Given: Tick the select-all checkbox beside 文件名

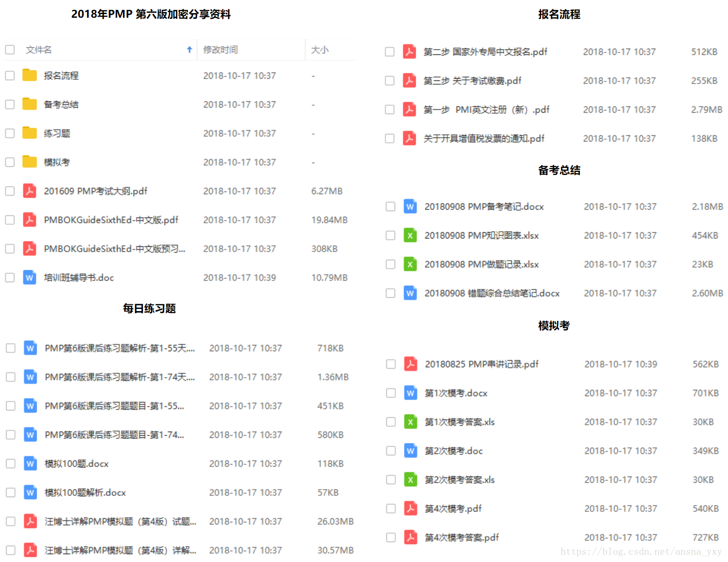Looking at the screenshot, I should click(x=10, y=50).
